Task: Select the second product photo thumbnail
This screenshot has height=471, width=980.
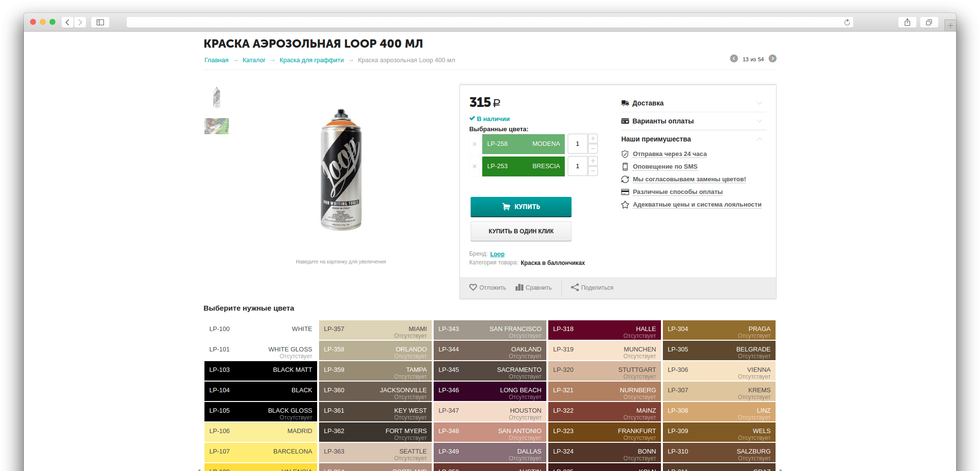Action: (x=217, y=126)
